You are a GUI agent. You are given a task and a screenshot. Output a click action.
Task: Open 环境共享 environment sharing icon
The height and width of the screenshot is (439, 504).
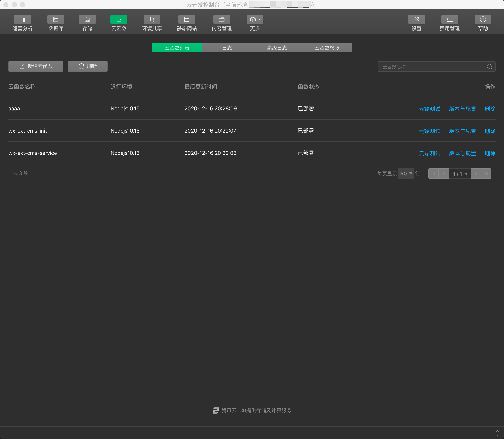[x=152, y=20]
